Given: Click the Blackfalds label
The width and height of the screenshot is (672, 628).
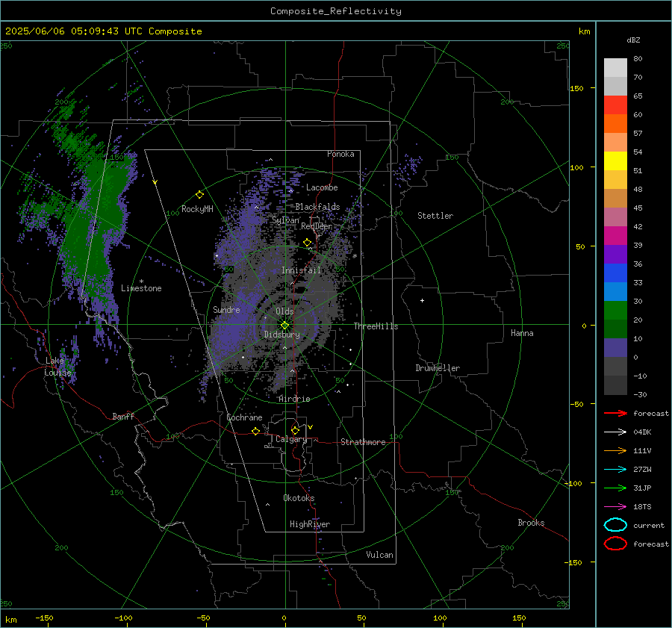Looking at the screenshot, I should click(x=317, y=207).
